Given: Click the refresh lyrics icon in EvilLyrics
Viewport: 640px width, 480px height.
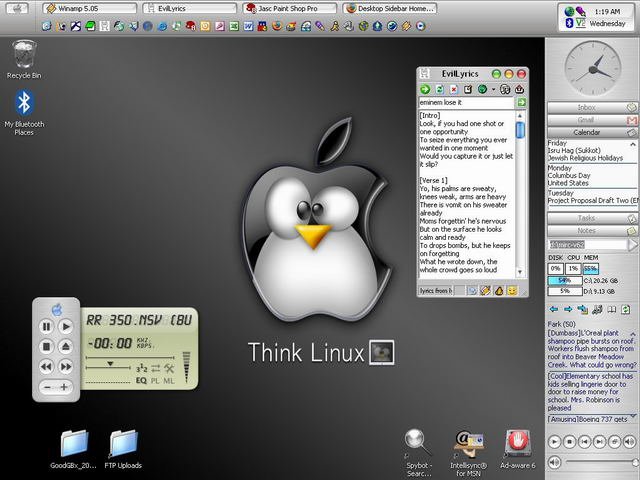Looking at the screenshot, I should (439, 89).
